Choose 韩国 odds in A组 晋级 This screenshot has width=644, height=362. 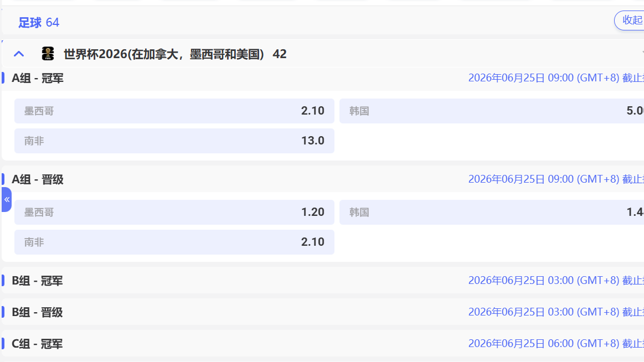(492, 212)
